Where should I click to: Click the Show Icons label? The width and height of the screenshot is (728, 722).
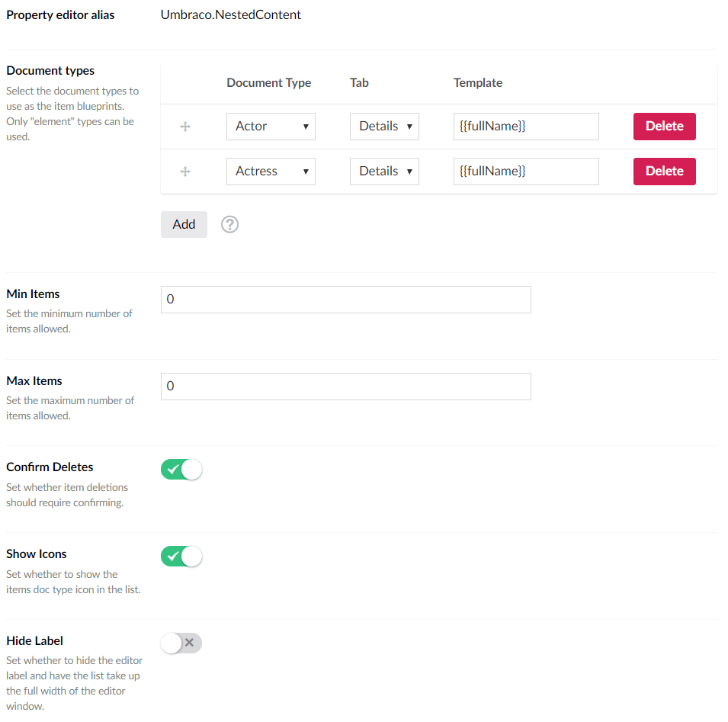coord(37,554)
